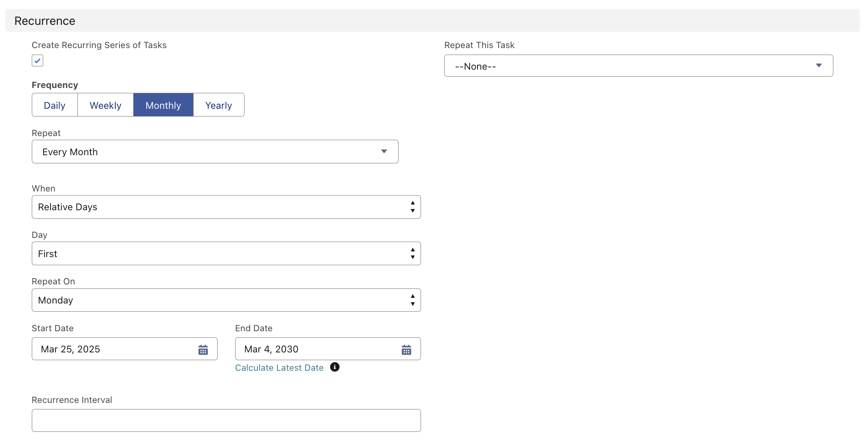Image resolution: width=868 pixels, height=440 pixels.
Task: Click the stepper arrows on Relative Days select
Action: point(412,207)
